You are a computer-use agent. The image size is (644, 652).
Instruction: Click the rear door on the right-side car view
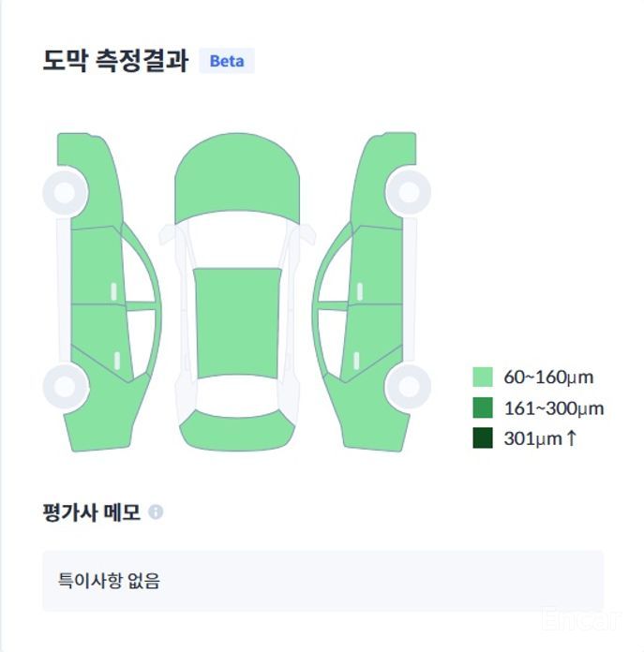tap(375, 339)
